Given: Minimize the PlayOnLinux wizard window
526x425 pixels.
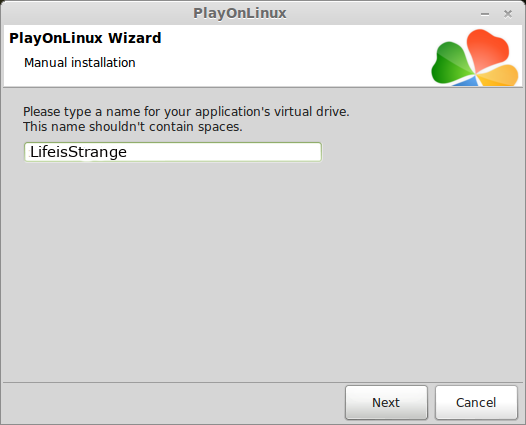Looking at the screenshot, I should (485, 14).
